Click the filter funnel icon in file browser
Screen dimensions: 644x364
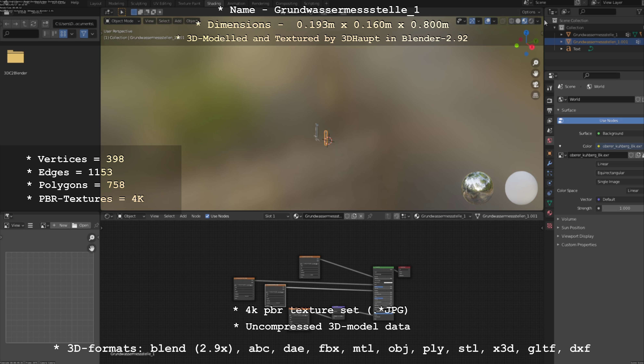(x=84, y=33)
